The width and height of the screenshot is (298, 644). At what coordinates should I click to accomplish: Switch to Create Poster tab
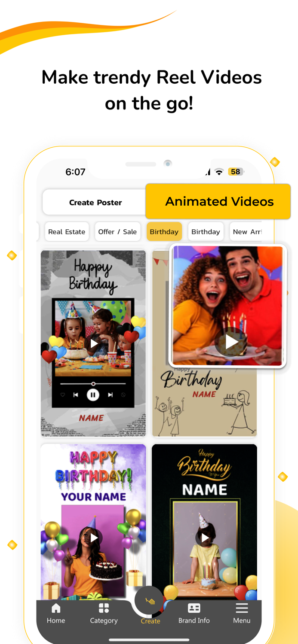pos(95,202)
